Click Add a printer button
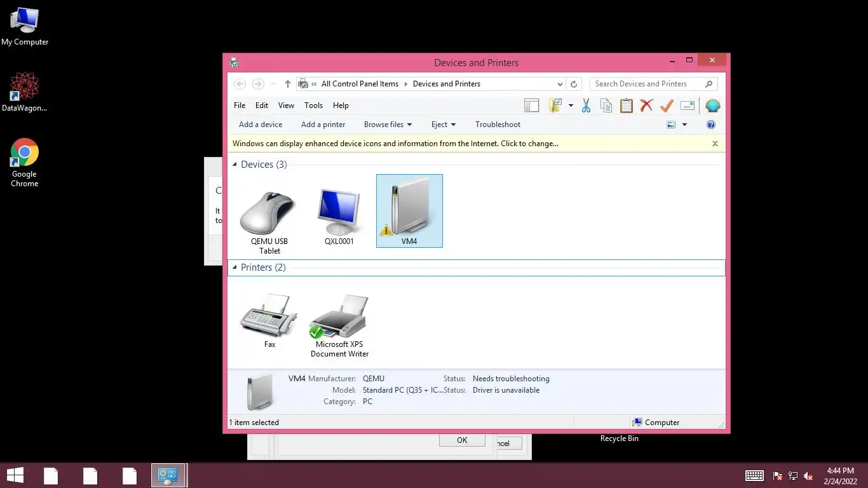 point(323,125)
